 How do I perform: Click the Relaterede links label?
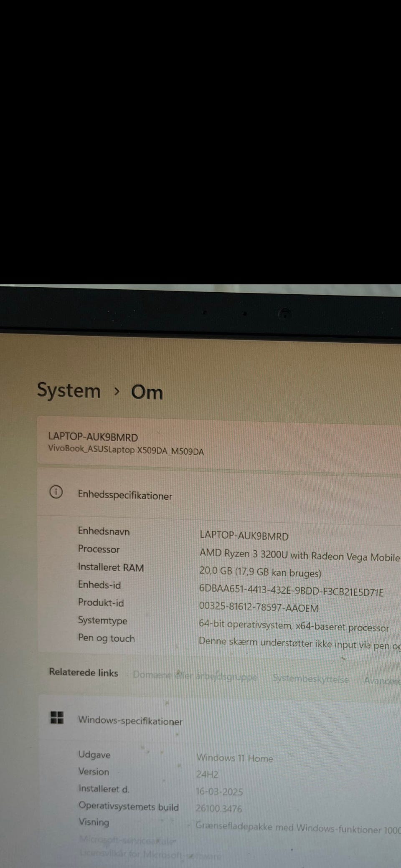click(x=84, y=672)
